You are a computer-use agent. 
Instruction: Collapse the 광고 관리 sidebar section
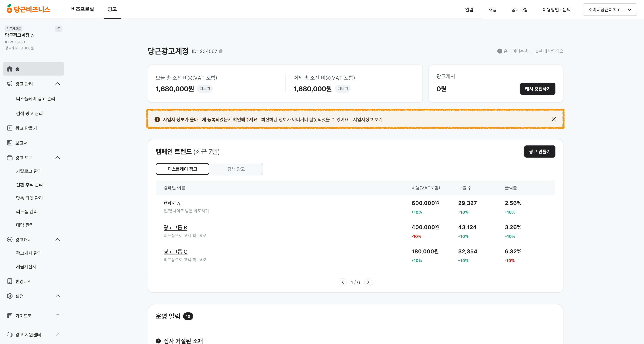(x=58, y=84)
